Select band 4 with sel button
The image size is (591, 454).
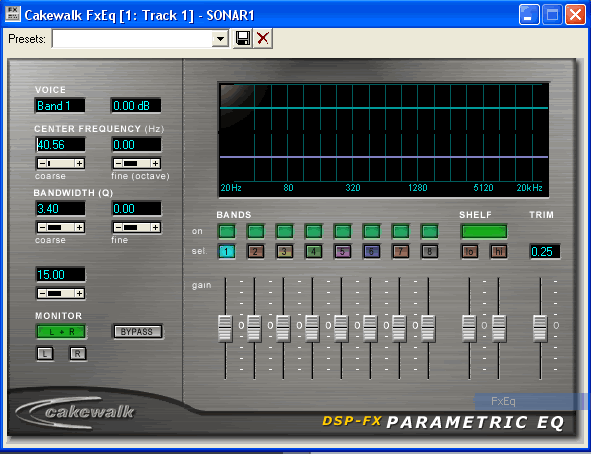pyautogui.click(x=314, y=251)
